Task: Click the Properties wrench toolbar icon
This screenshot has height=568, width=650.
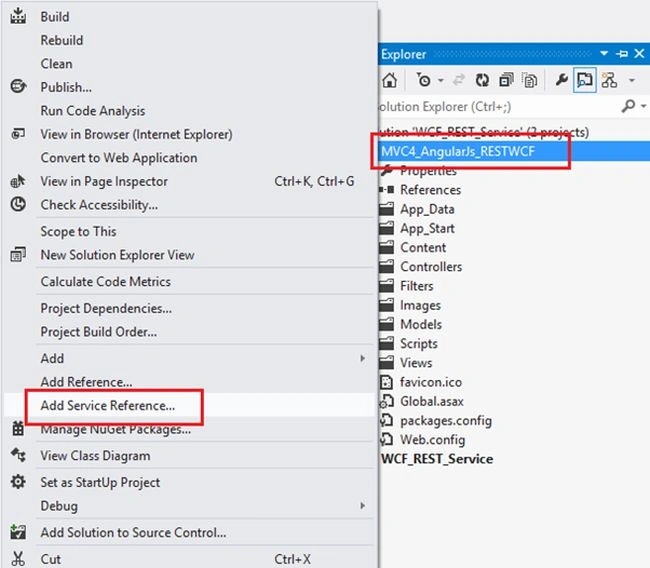Action: coord(561,80)
